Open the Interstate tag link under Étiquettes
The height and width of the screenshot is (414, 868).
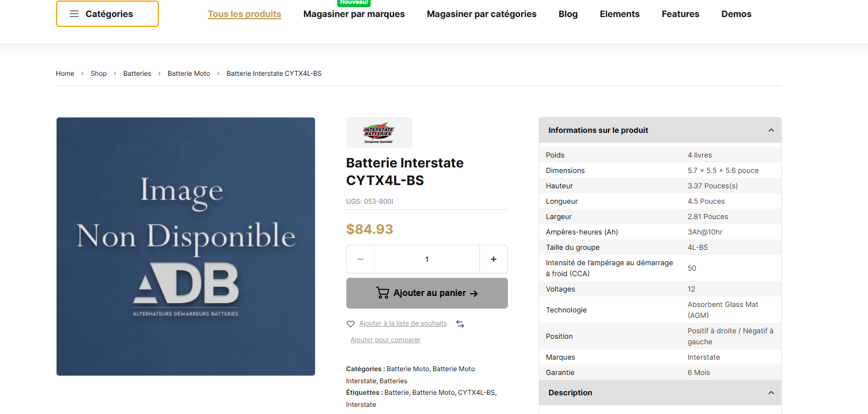[x=361, y=405]
